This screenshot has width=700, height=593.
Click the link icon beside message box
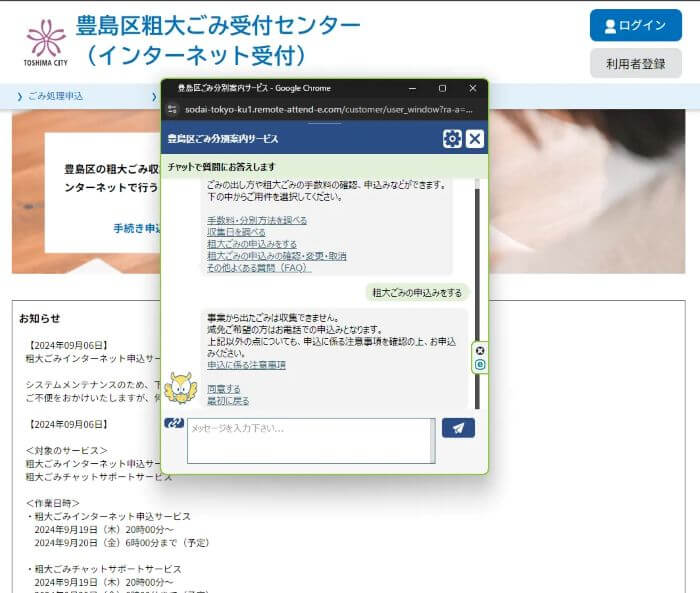click(x=174, y=422)
